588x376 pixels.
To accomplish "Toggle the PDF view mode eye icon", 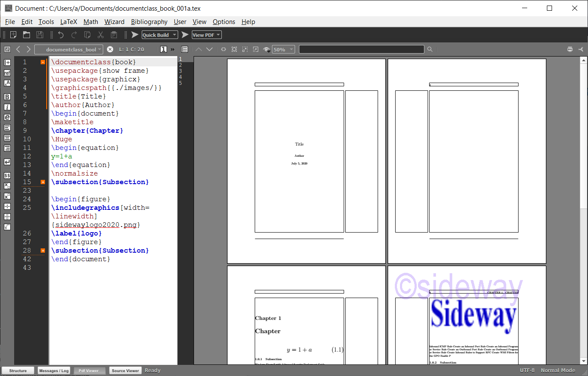I will tap(266, 49).
